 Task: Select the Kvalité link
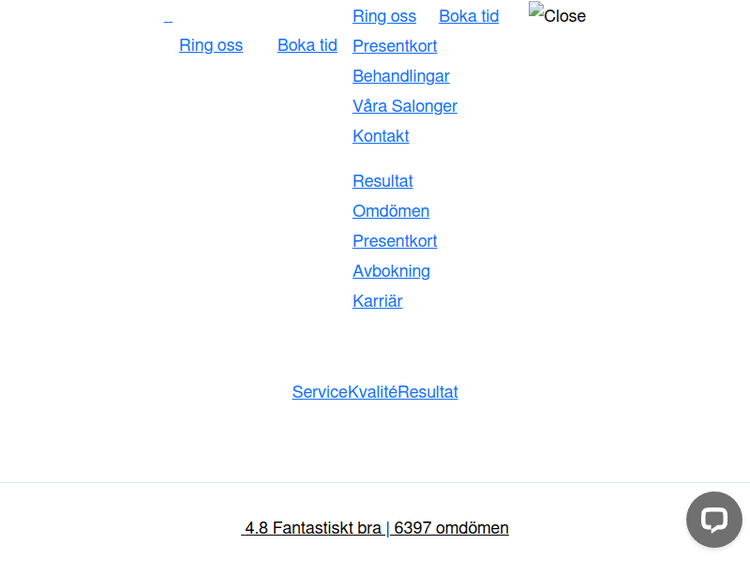(372, 392)
